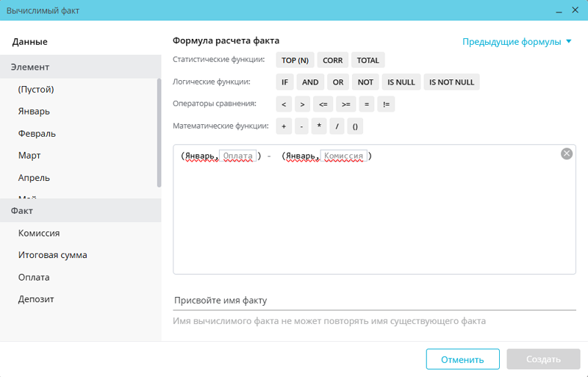Insert the TOP (N) statistical function
The height and width of the screenshot is (377, 588).
coord(295,60)
